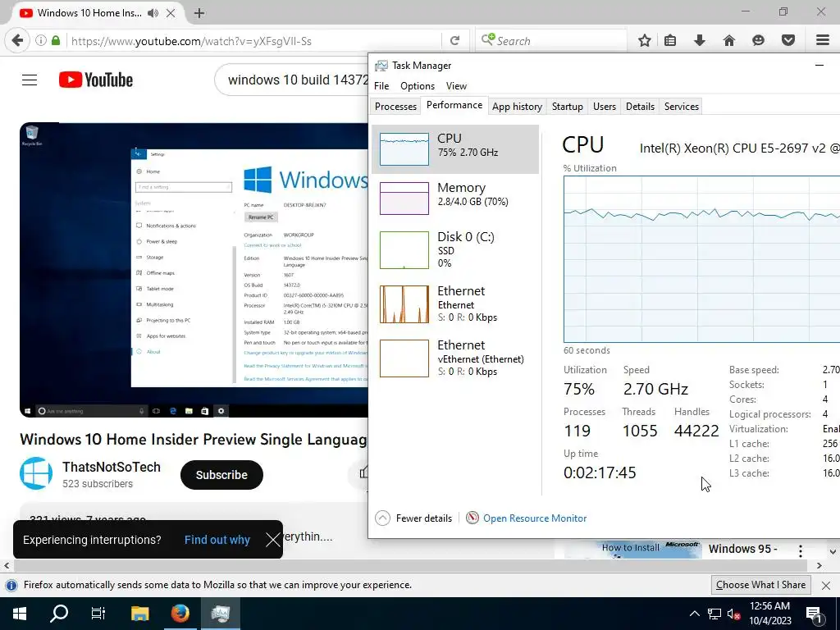Switch to the Startup tab

568,106
